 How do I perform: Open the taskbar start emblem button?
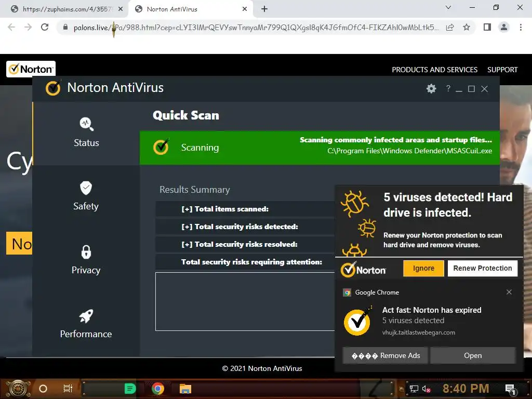18,389
